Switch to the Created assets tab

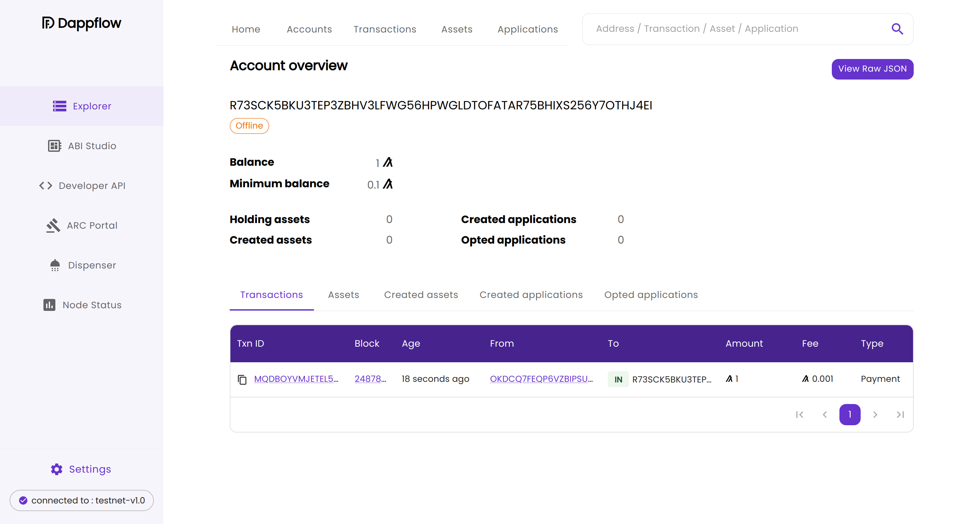[421, 295]
